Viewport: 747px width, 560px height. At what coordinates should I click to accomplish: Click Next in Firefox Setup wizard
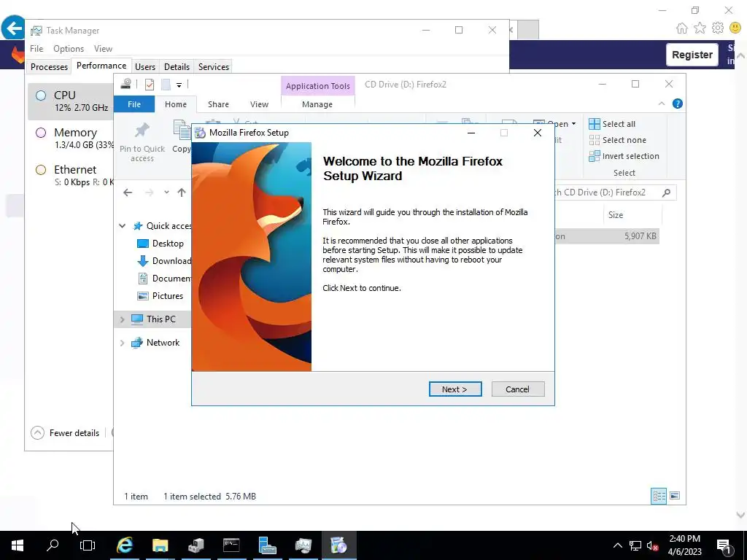point(455,389)
